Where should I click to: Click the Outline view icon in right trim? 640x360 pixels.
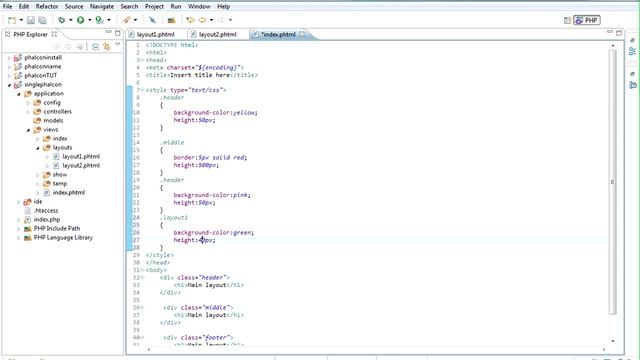coord(633,51)
